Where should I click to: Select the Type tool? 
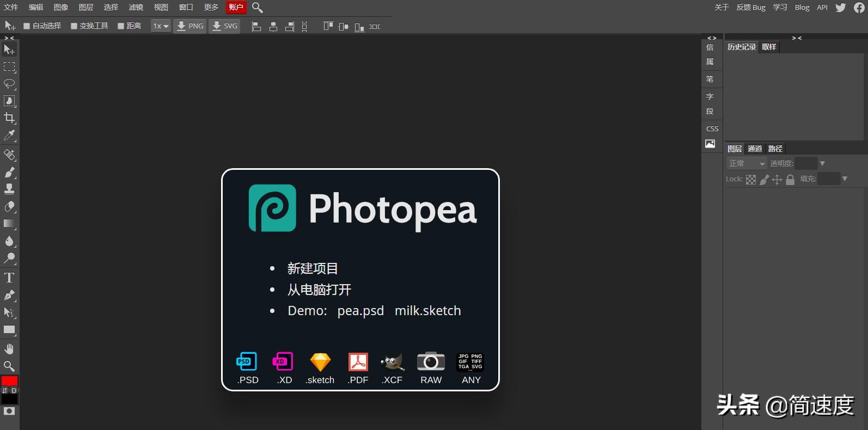(9, 278)
